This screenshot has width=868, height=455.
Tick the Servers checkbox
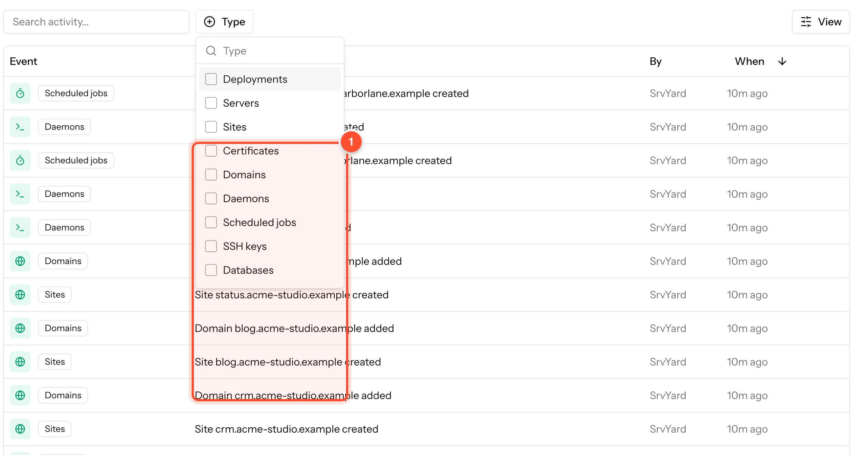pyautogui.click(x=211, y=103)
